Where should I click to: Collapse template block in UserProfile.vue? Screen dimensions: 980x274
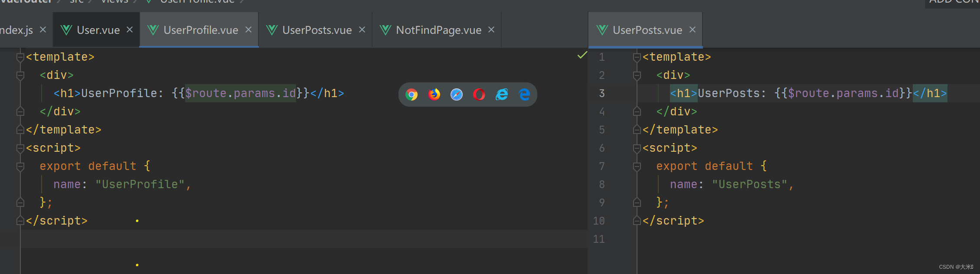click(20, 57)
